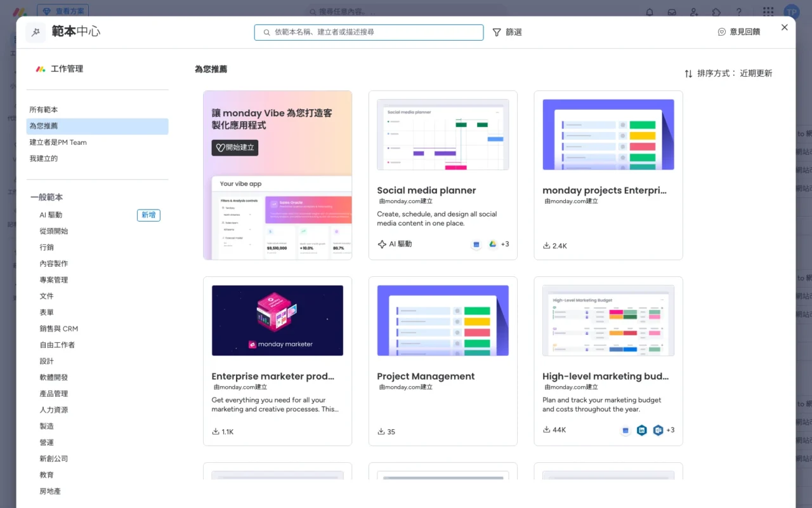Click the +3 integrations on Social media planner
This screenshot has width=812, height=508.
[505, 244]
